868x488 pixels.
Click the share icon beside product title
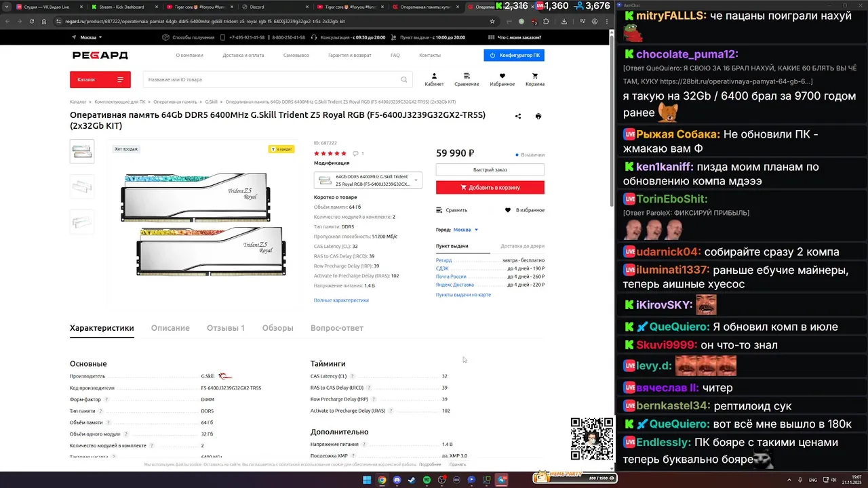tap(518, 117)
